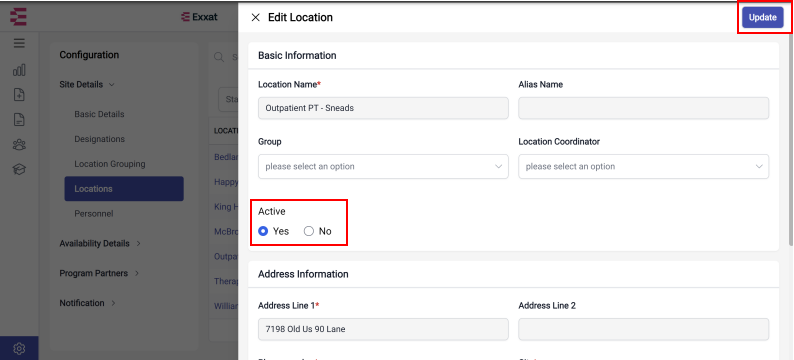The height and width of the screenshot is (360, 794).
Task: Click the Configuration heading
Action: pyautogui.click(x=89, y=55)
